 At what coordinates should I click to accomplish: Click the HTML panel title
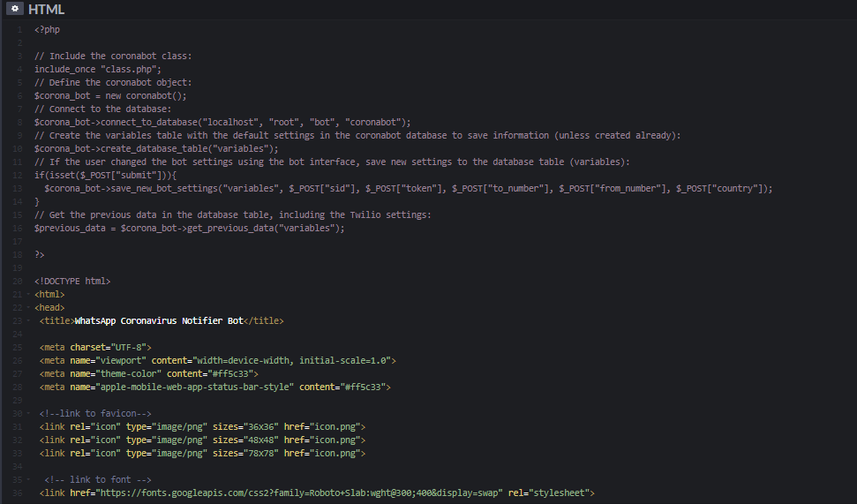click(46, 10)
